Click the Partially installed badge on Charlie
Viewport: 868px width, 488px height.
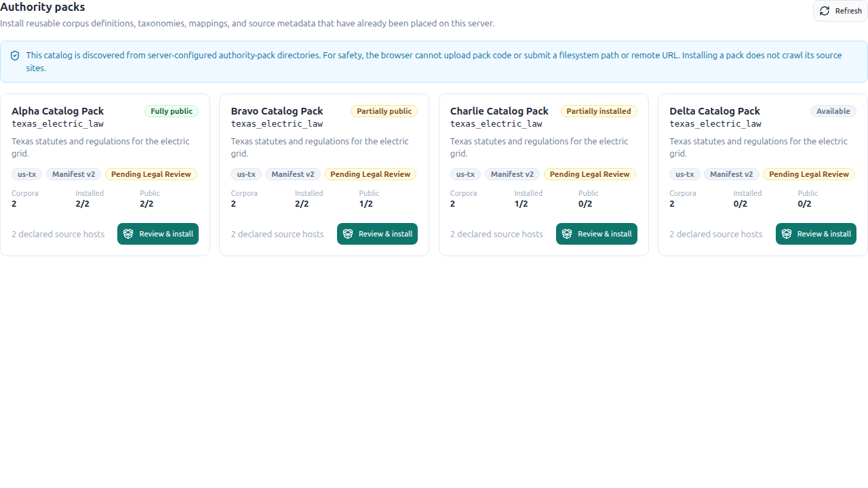pyautogui.click(x=599, y=111)
